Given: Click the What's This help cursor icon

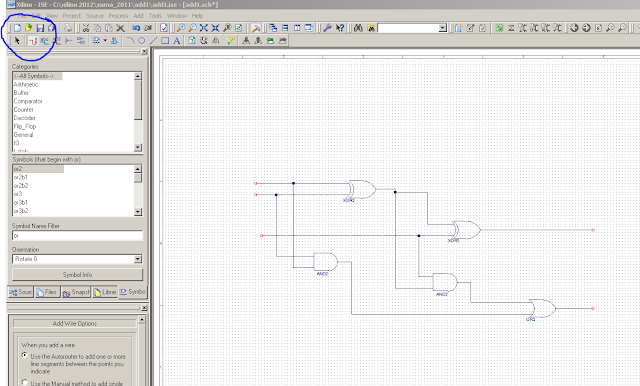Looking at the screenshot, I should click(x=340, y=28).
